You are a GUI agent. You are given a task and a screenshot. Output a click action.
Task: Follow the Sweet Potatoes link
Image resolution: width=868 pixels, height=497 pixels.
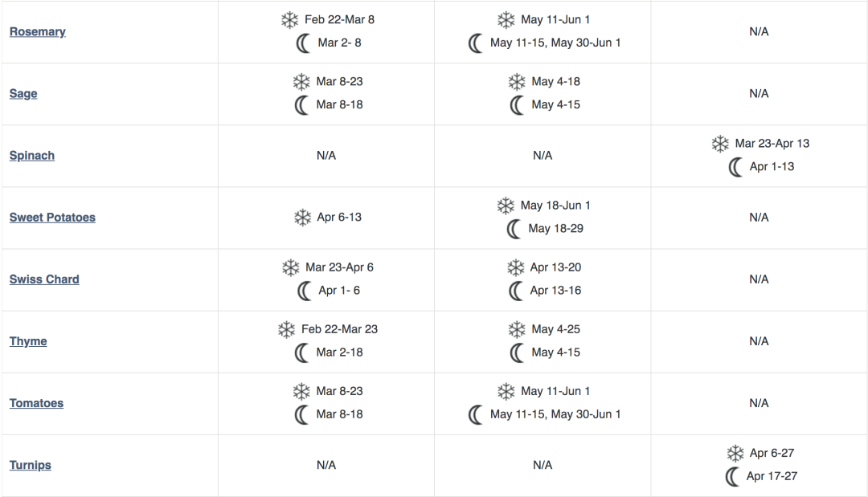click(52, 218)
